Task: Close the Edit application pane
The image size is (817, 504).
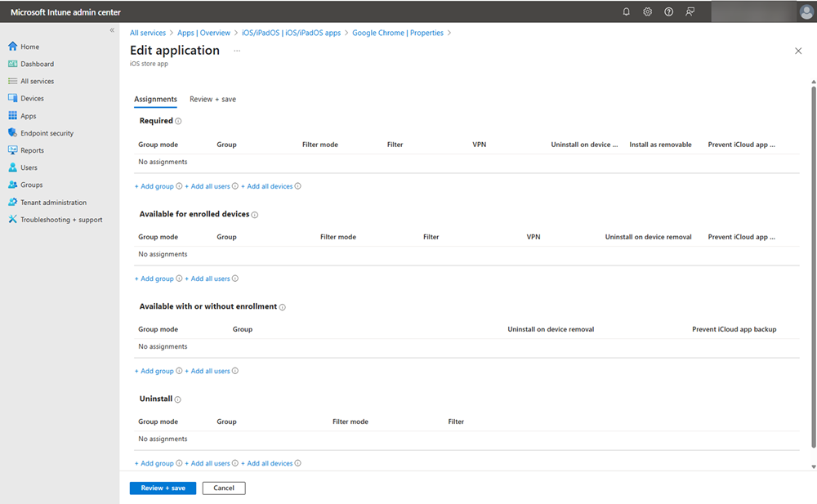Action: pyautogui.click(x=798, y=51)
